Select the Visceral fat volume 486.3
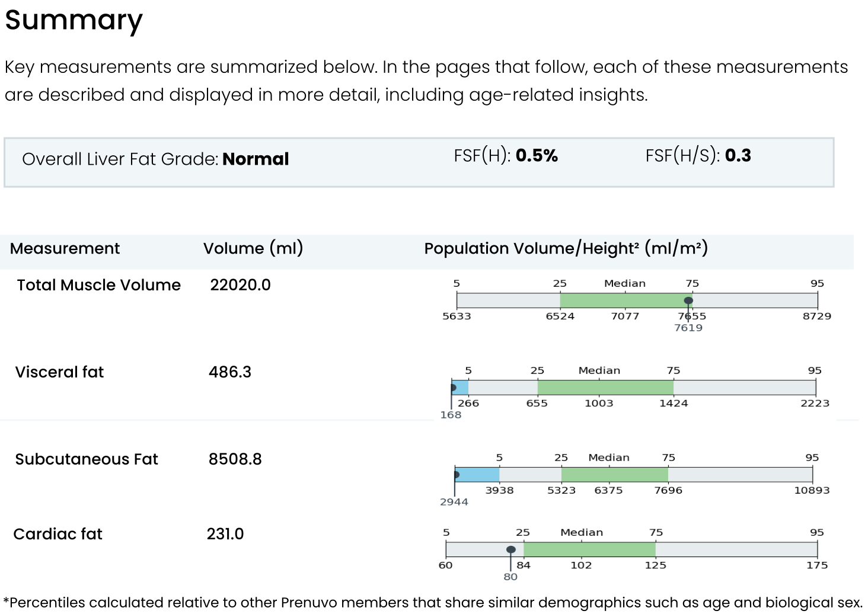This screenshot has height=614, width=868. pos(230,372)
